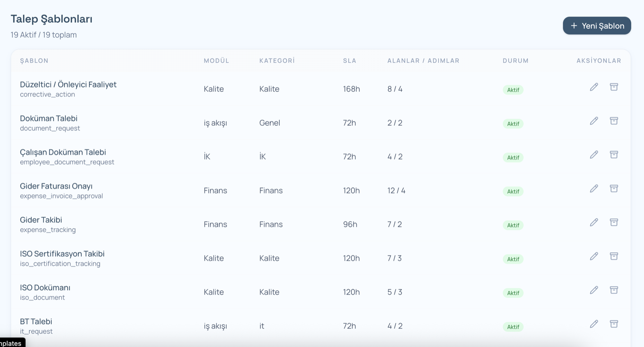Image resolution: width=644 pixels, height=347 pixels.
Task: Toggle the Aktif badge on Doküman Talebi
Action: coord(513,124)
